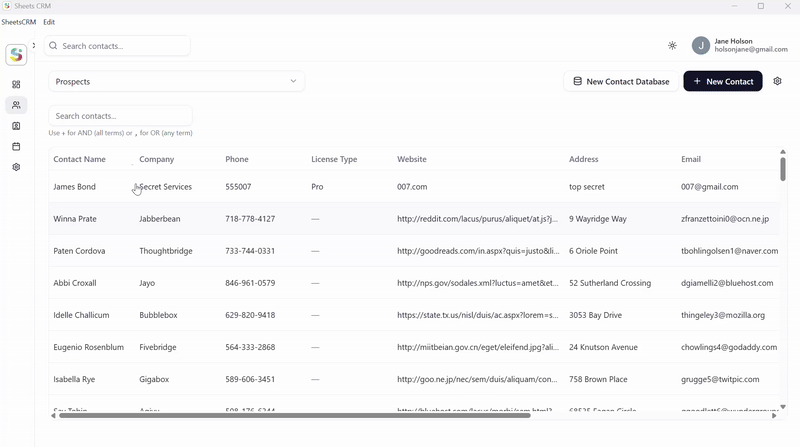Screen dimensions: 800x447
Task: Open the user avatar J
Action: coord(701,45)
